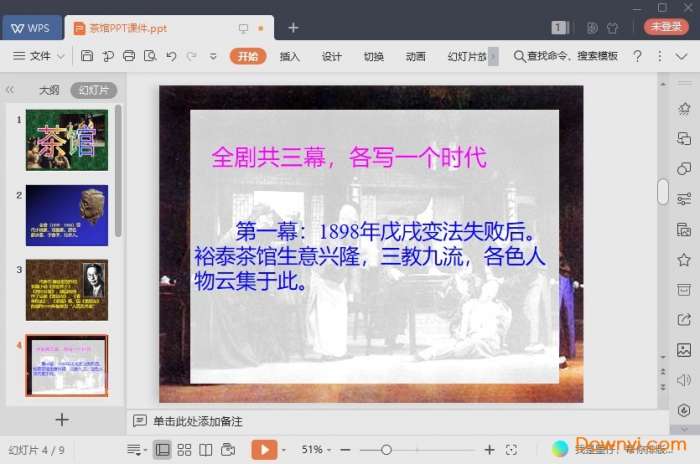This screenshot has width=700, height=464.
Task: Click the pink title 全剧共三幕，各写一个时代
Action: tap(349, 157)
